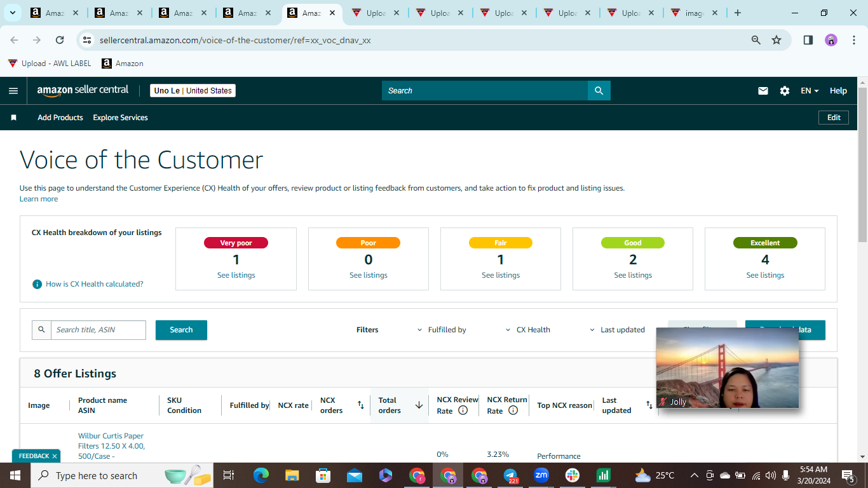
Task: See listings under the Excellent card
Action: tap(765, 275)
